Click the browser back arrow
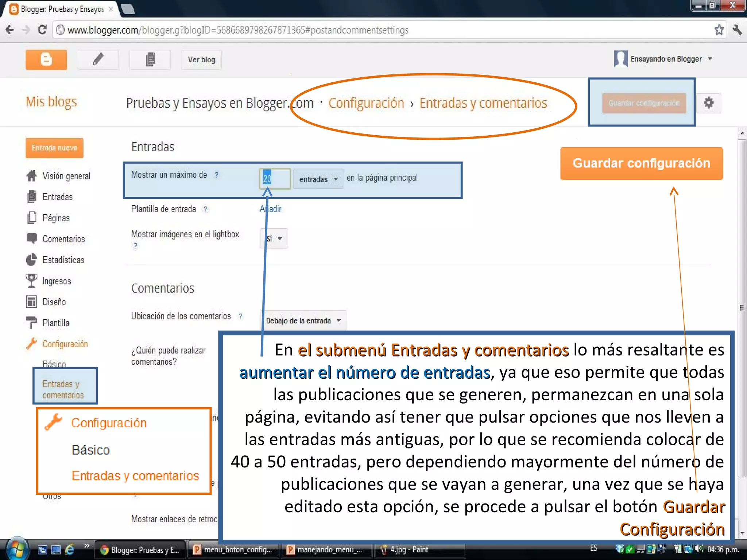 click(x=10, y=30)
